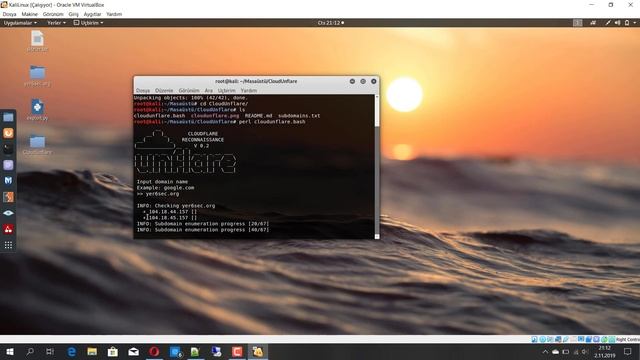Click Windows taskbar search icon

point(30,351)
